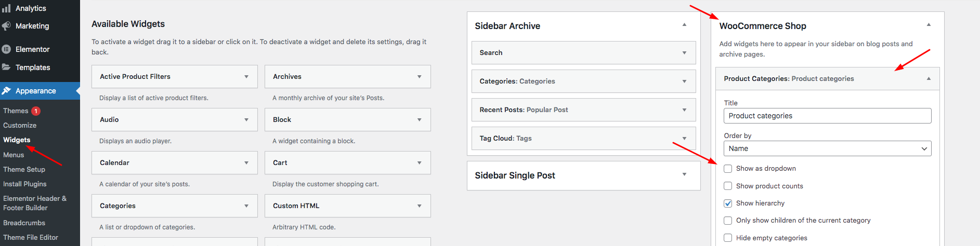Tick the Show product counts checkbox
The image size is (980, 246).
tap(728, 186)
